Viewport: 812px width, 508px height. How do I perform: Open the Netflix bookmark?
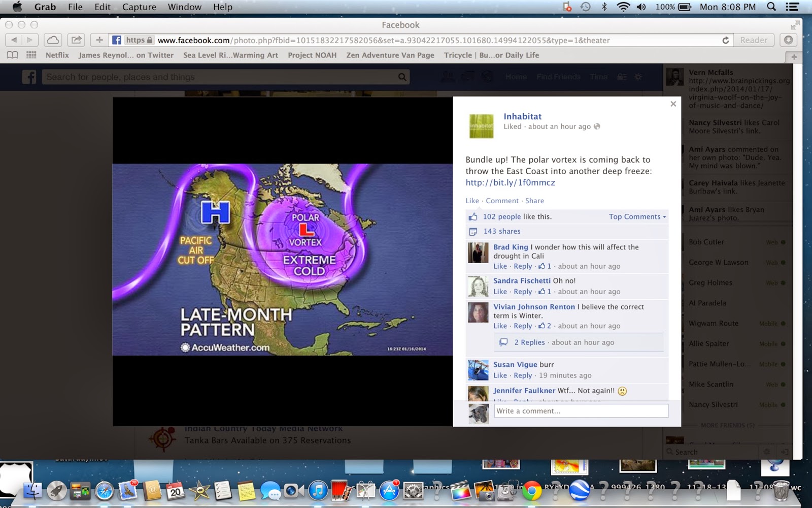(57, 55)
